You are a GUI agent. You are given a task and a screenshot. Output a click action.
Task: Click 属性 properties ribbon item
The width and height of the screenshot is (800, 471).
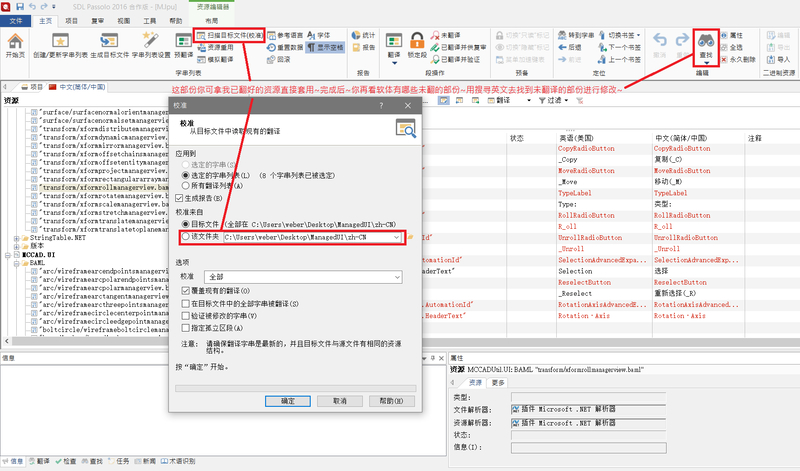(x=732, y=35)
